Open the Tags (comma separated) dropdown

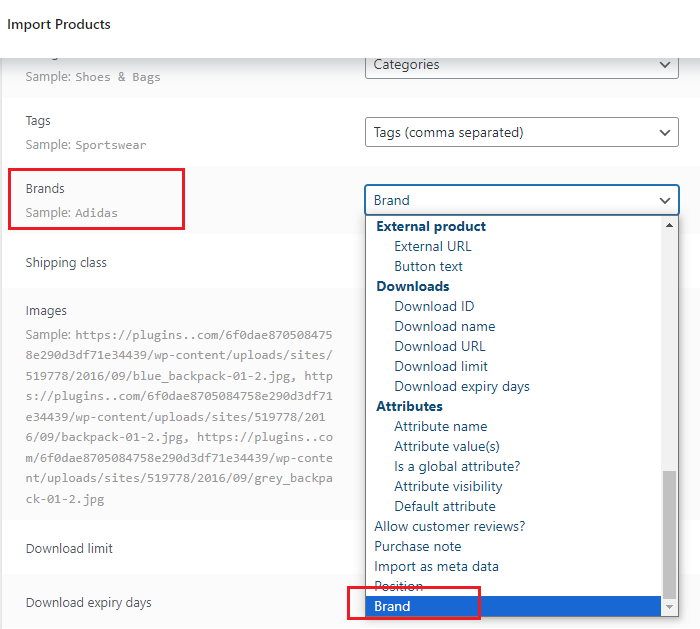[x=521, y=132]
